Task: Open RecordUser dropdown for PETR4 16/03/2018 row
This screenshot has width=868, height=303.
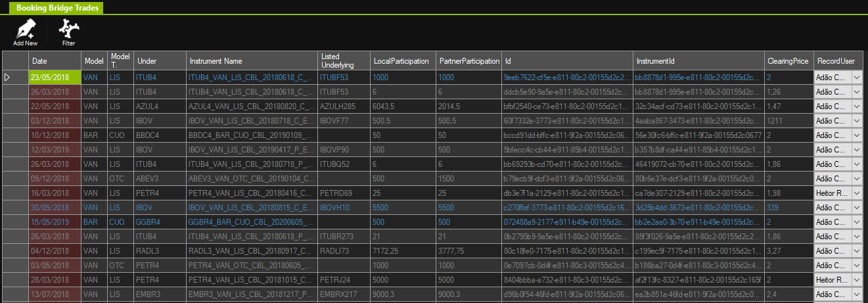Action: [856, 193]
